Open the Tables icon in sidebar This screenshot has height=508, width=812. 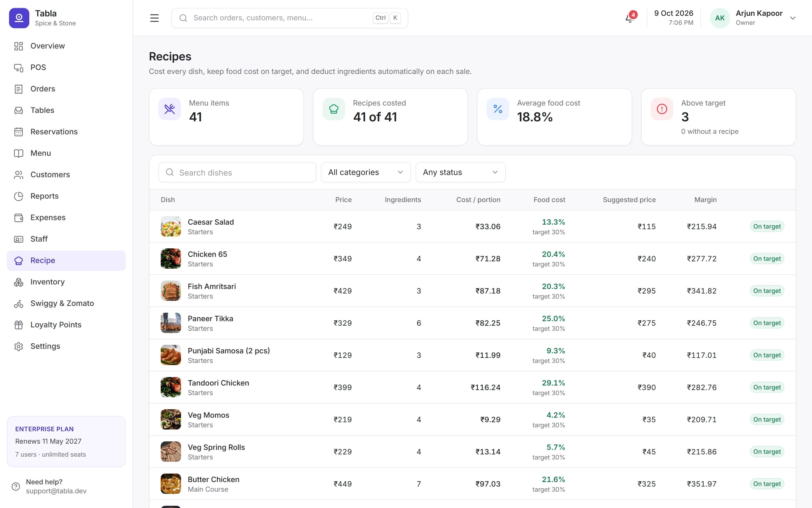pos(18,111)
